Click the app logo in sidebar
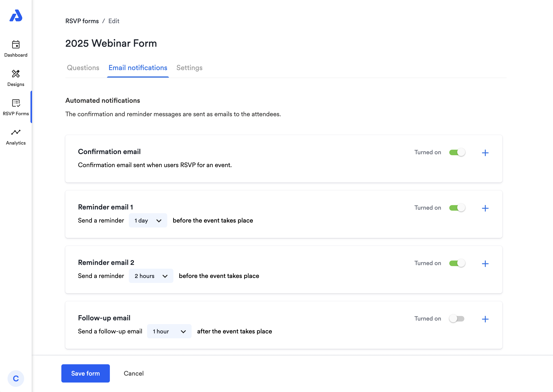The image size is (553, 392). coord(16,16)
